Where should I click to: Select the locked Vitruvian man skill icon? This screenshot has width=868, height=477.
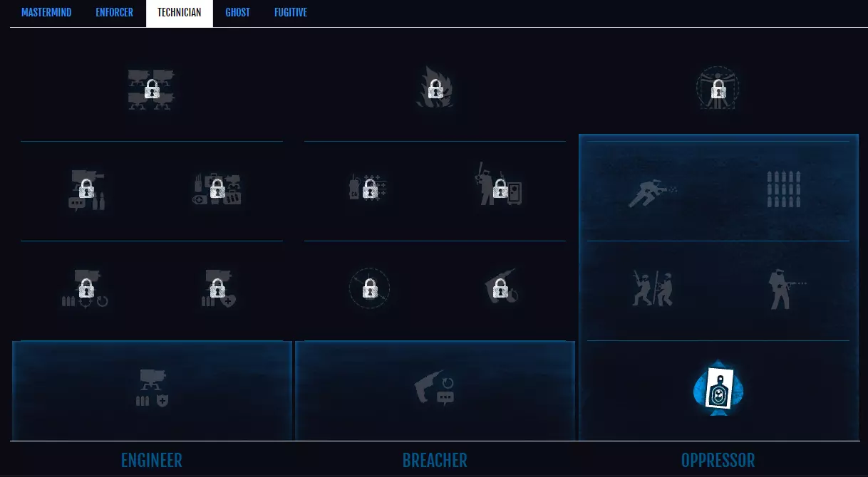point(718,88)
